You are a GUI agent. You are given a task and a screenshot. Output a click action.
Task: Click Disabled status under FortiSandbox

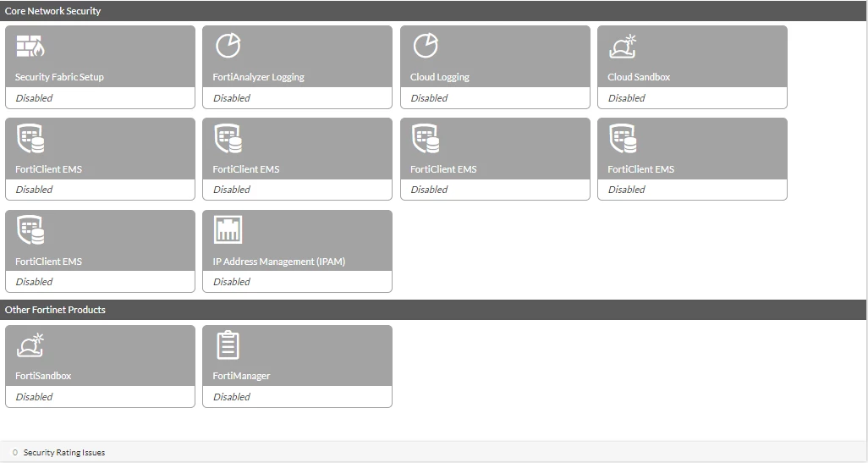point(35,397)
